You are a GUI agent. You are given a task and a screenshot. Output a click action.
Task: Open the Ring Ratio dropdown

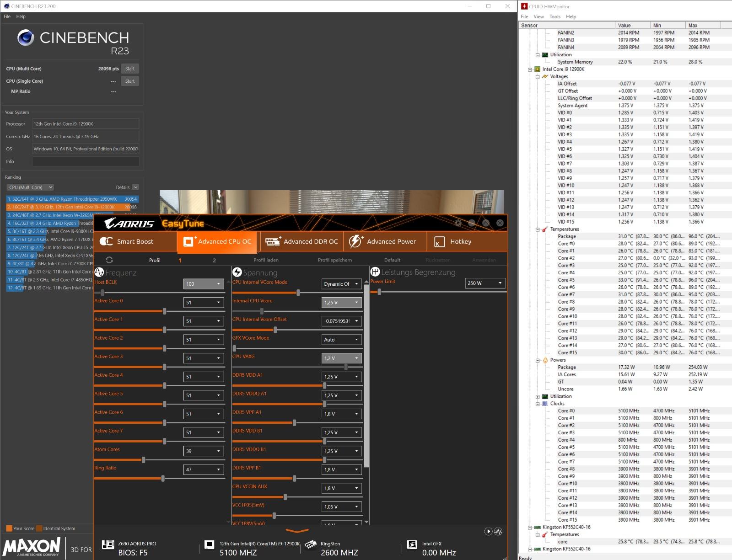pos(204,469)
